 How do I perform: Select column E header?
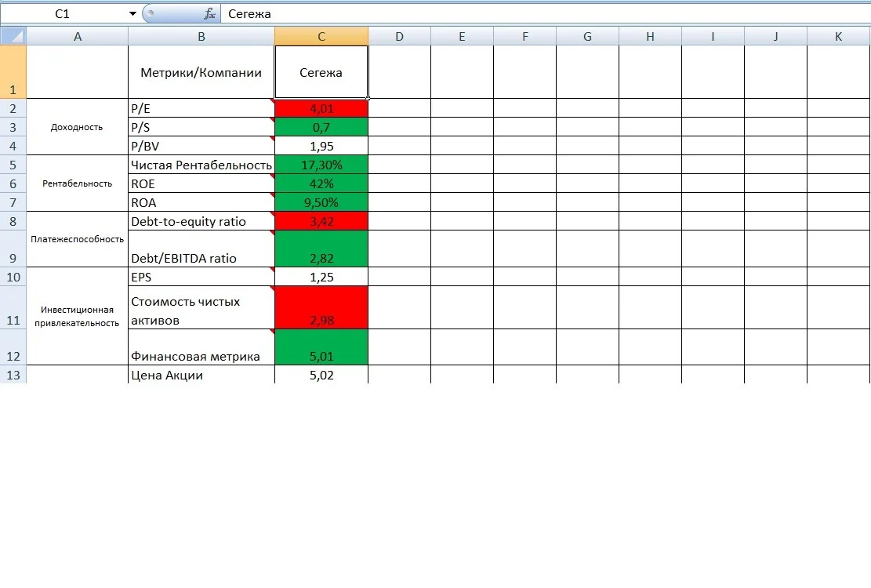point(463,37)
